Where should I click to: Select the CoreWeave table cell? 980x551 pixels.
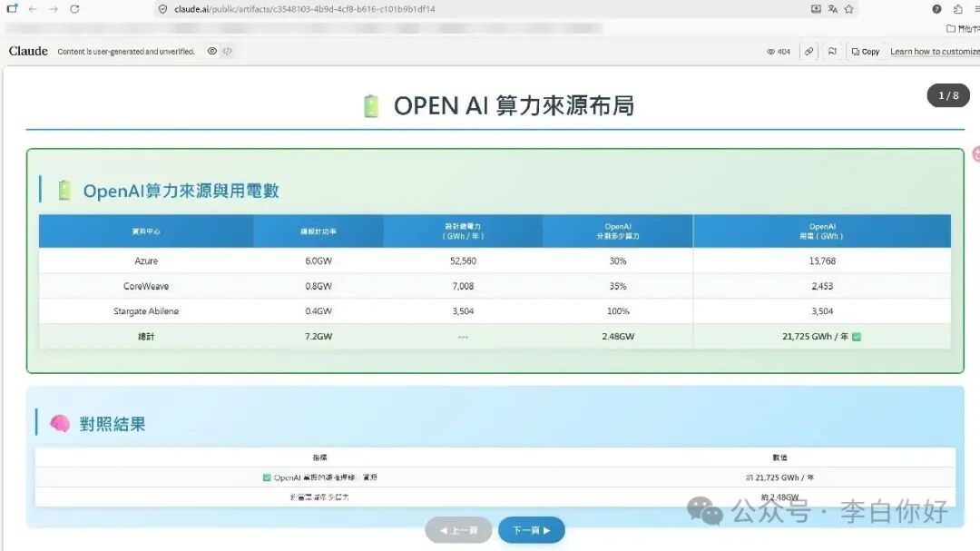pos(146,286)
